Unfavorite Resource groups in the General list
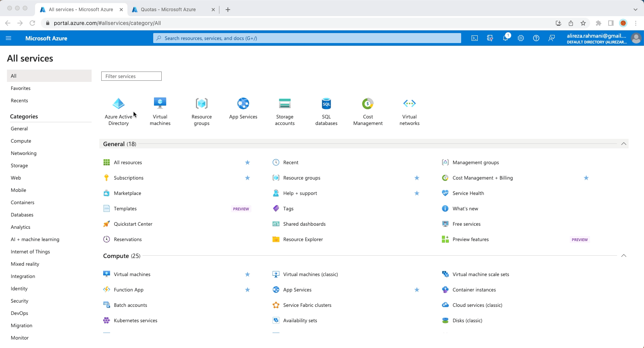644x348 pixels. pos(417,178)
